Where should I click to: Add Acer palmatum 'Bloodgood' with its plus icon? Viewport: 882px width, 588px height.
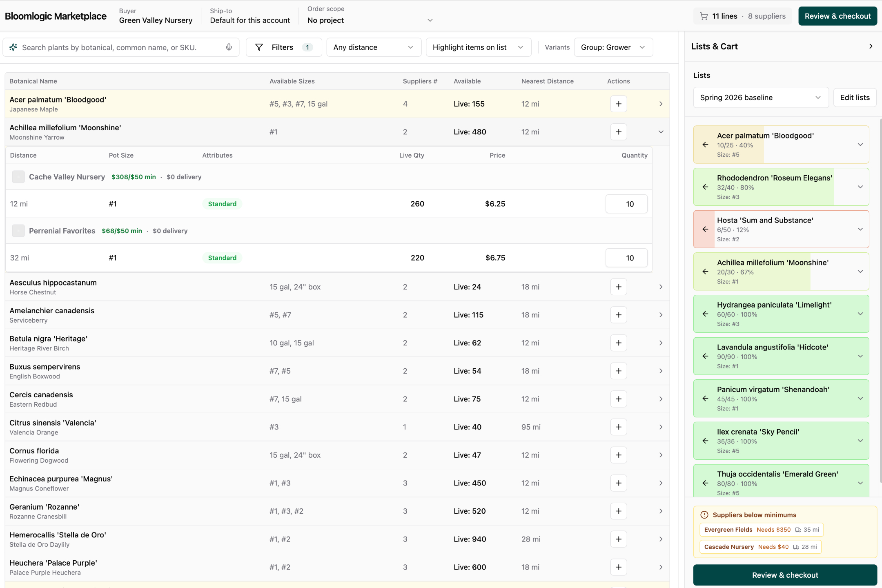point(618,104)
